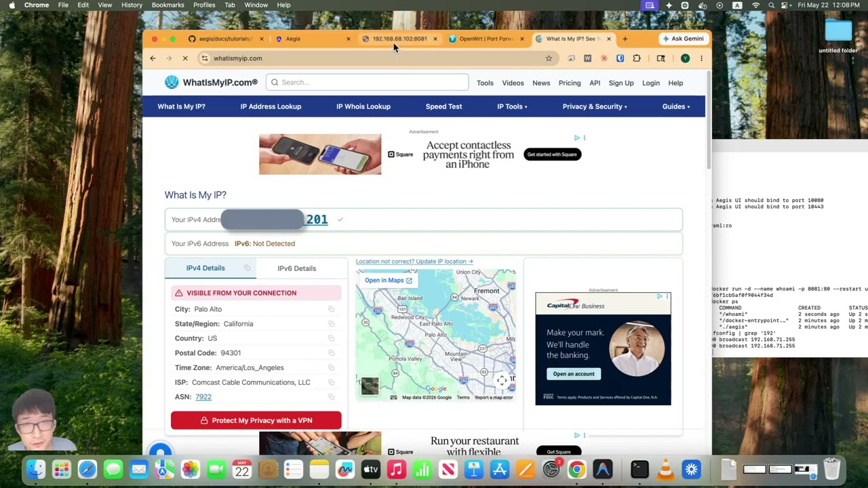Open the Chrome Bookmarks menu
The width and height of the screenshot is (868, 488).
coord(167,5)
